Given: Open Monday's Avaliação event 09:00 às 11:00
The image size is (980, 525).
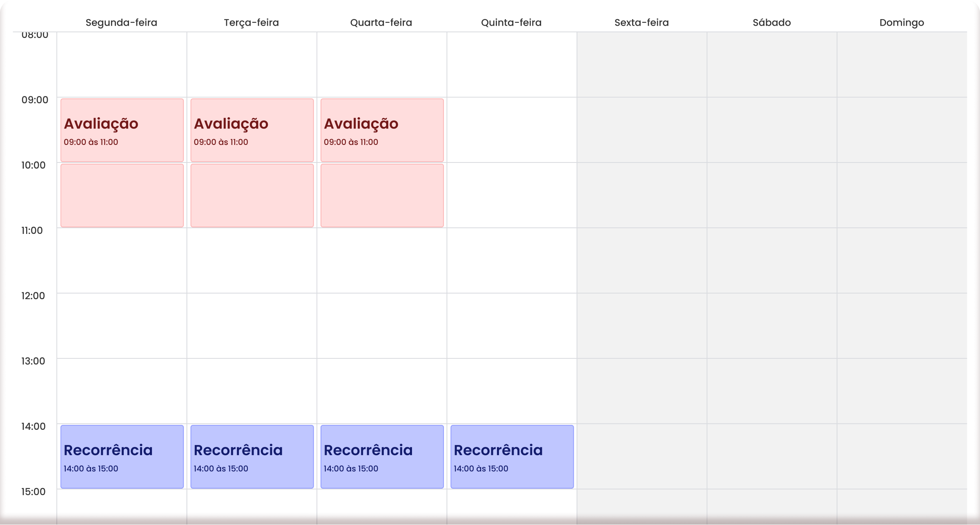Looking at the screenshot, I should [122, 130].
